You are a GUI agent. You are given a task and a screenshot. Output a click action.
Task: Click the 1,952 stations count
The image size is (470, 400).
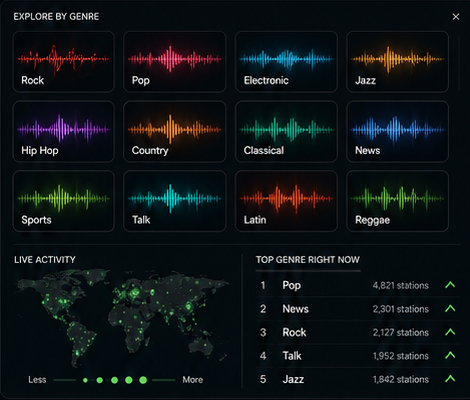click(400, 356)
